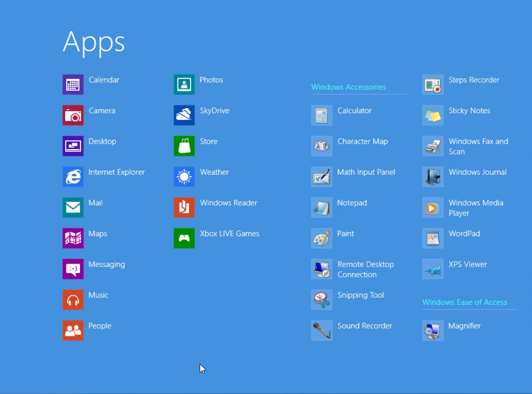532x394 pixels.
Task: Click the "People" label
Action: (100, 326)
